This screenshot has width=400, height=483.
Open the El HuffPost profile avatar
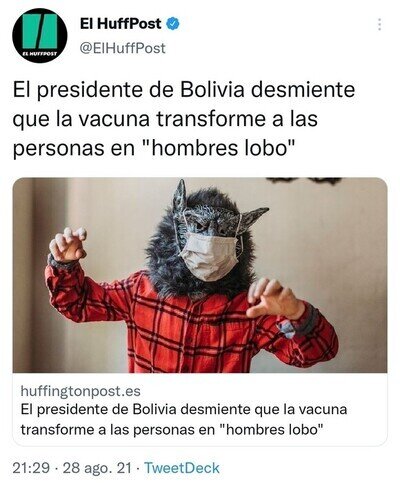click(40, 36)
